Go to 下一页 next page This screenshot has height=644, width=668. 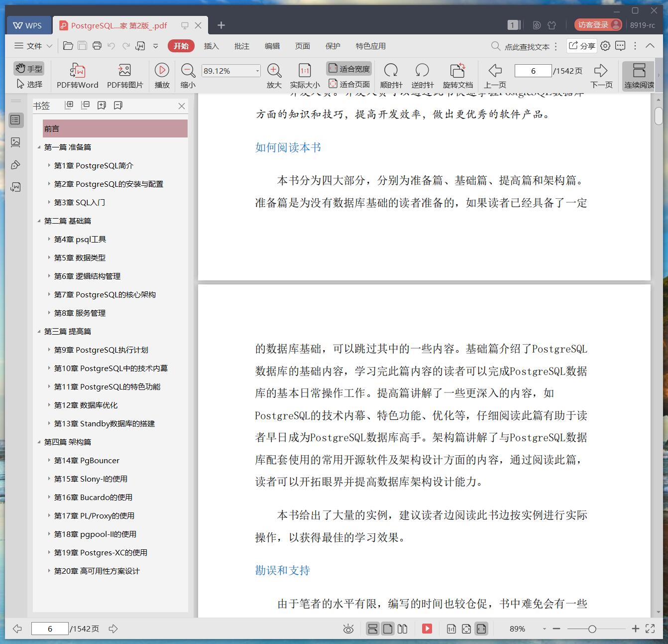coord(601,76)
